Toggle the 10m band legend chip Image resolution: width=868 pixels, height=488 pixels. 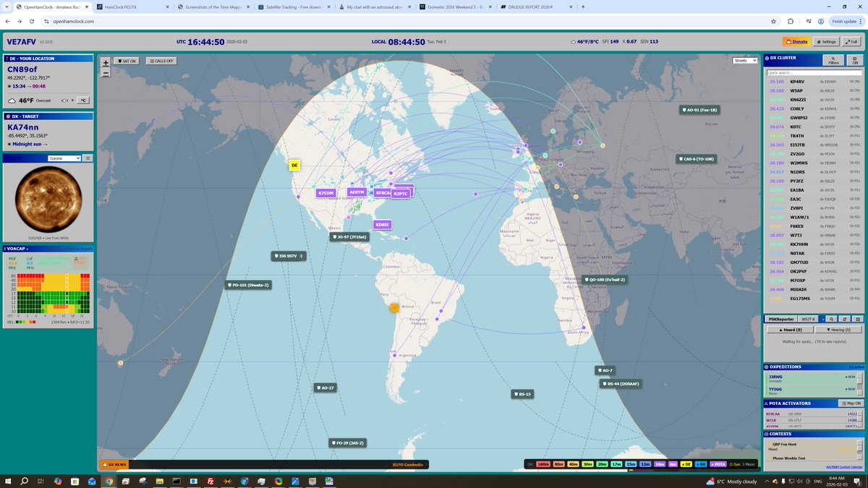click(660, 464)
